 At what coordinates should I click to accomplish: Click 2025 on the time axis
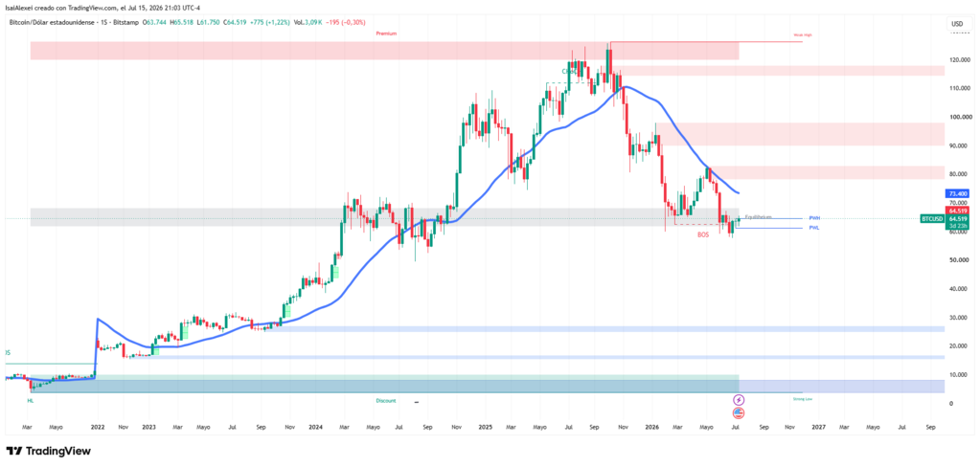(x=485, y=427)
